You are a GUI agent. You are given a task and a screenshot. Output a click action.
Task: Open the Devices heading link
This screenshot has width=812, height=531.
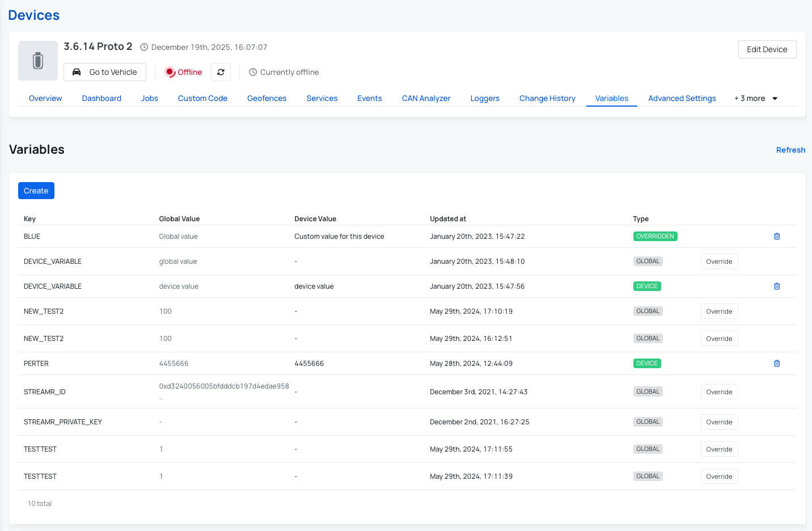34,15
